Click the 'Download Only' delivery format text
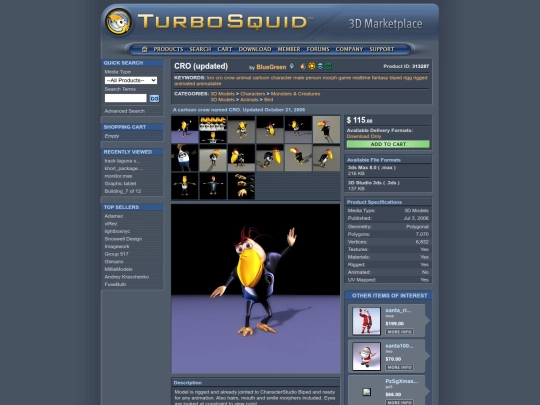The height and width of the screenshot is (405, 540). coord(364,136)
